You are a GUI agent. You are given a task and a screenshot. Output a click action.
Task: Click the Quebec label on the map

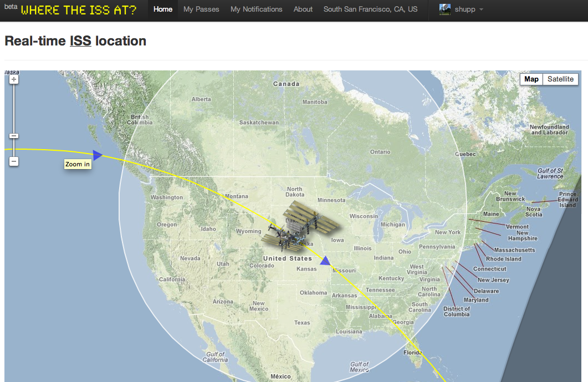point(466,154)
